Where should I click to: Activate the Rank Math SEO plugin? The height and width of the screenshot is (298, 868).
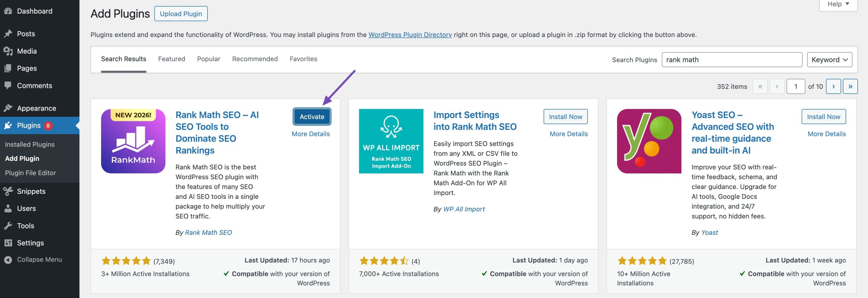312,117
